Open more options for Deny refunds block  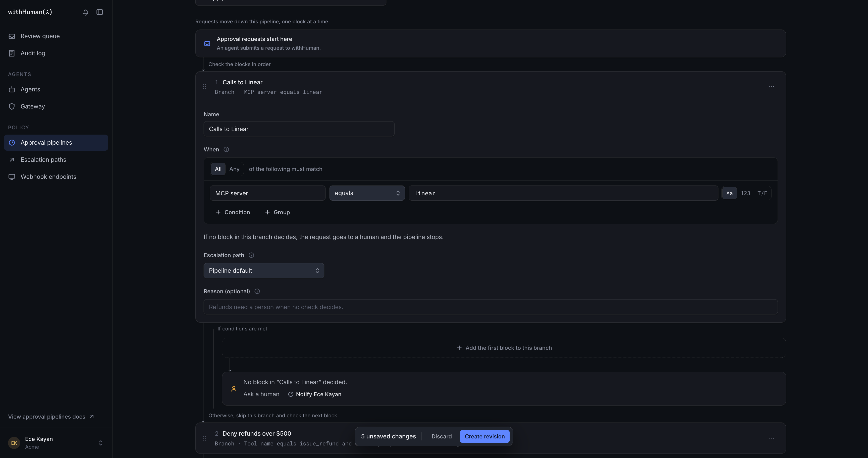pyautogui.click(x=771, y=438)
